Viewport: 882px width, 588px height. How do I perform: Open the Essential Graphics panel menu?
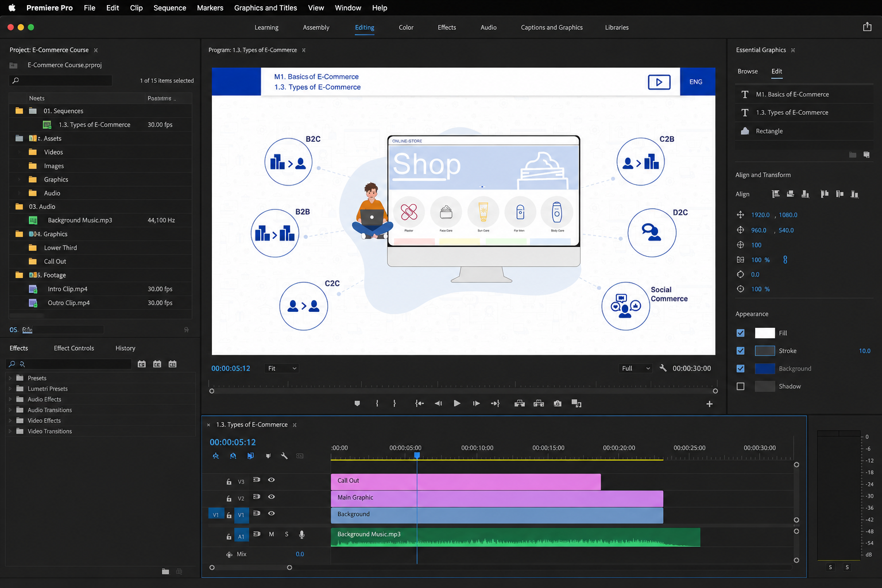tap(793, 50)
